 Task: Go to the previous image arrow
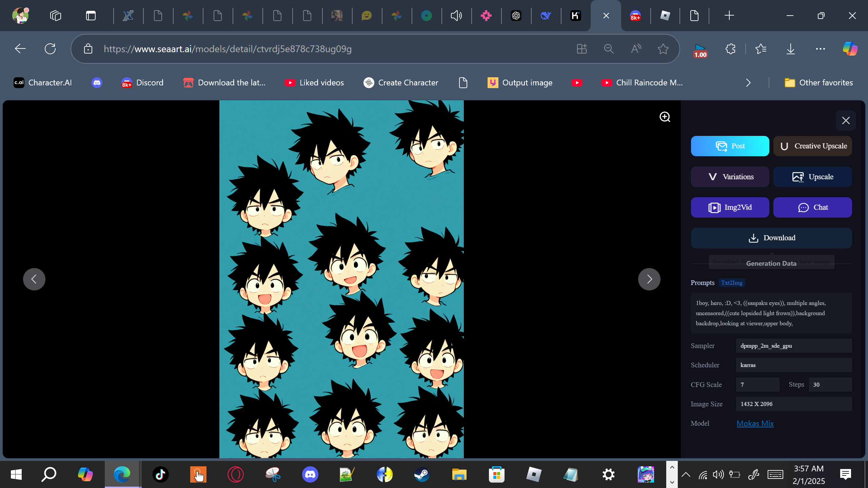(x=34, y=279)
